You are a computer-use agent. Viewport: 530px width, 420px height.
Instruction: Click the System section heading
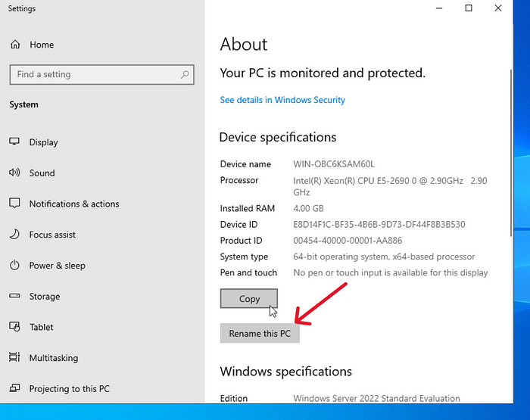pos(23,104)
